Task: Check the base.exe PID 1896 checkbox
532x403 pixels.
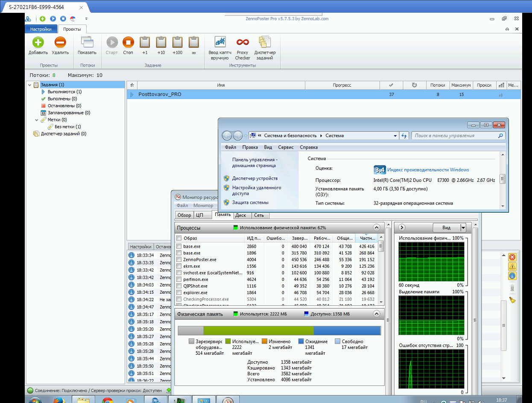Action: (x=179, y=253)
